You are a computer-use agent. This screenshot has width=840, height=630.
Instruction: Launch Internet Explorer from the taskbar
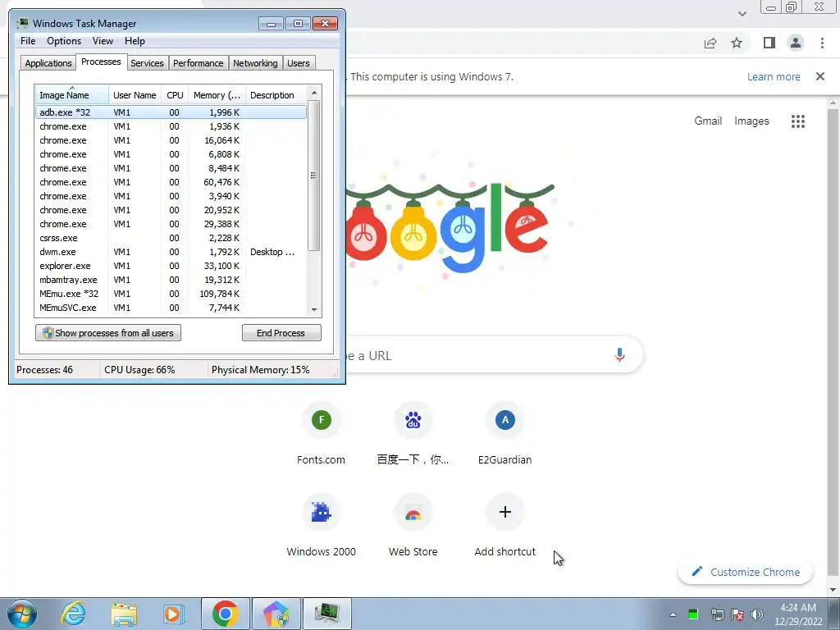[x=73, y=614]
